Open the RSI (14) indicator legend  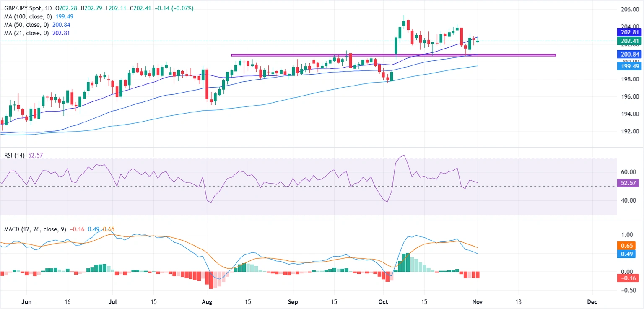click(x=13, y=155)
